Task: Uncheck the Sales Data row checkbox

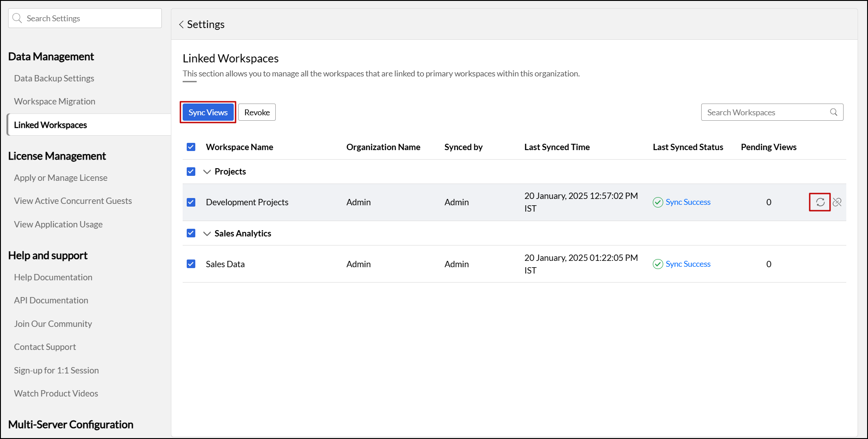Action: [191, 264]
